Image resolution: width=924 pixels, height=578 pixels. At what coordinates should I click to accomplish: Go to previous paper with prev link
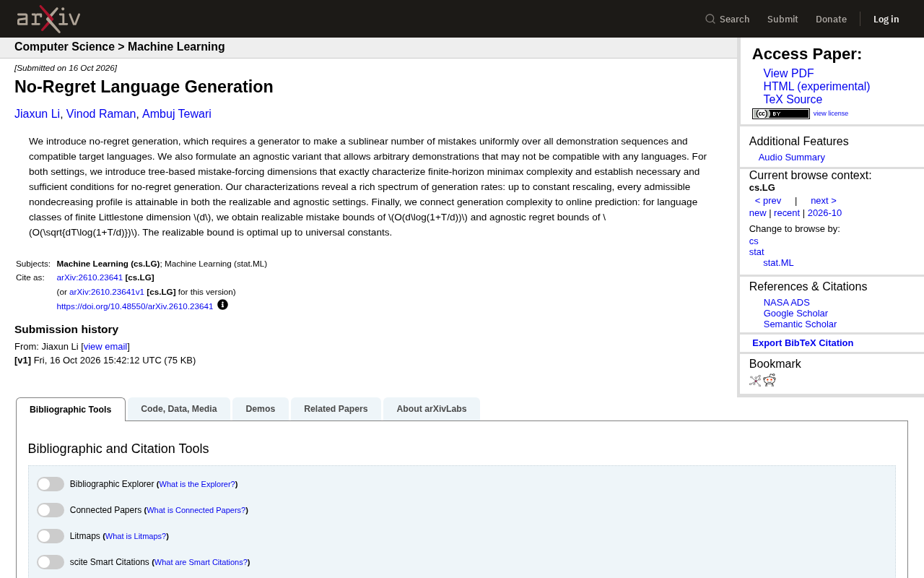pos(768,201)
